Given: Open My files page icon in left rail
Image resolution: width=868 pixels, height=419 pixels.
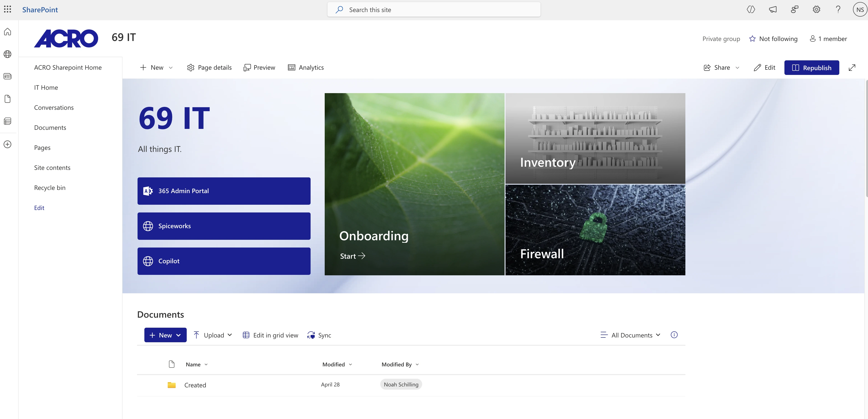Looking at the screenshot, I should click(x=8, y=99).
